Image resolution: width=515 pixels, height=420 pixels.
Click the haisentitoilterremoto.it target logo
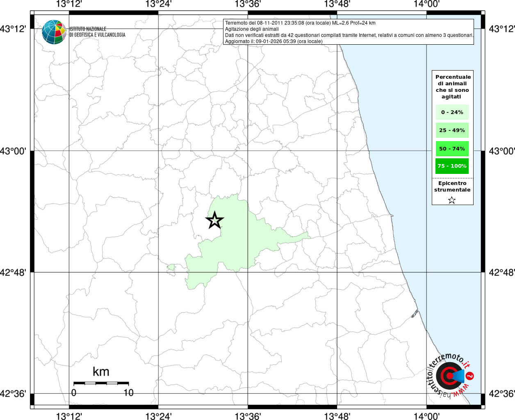[x=450, y=377]
